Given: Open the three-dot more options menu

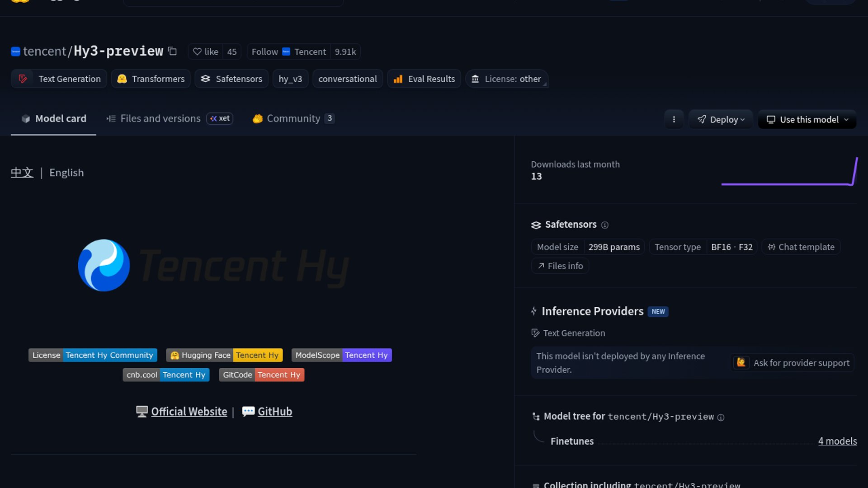Looking at the screenshot, I should [x=674, y=119].
